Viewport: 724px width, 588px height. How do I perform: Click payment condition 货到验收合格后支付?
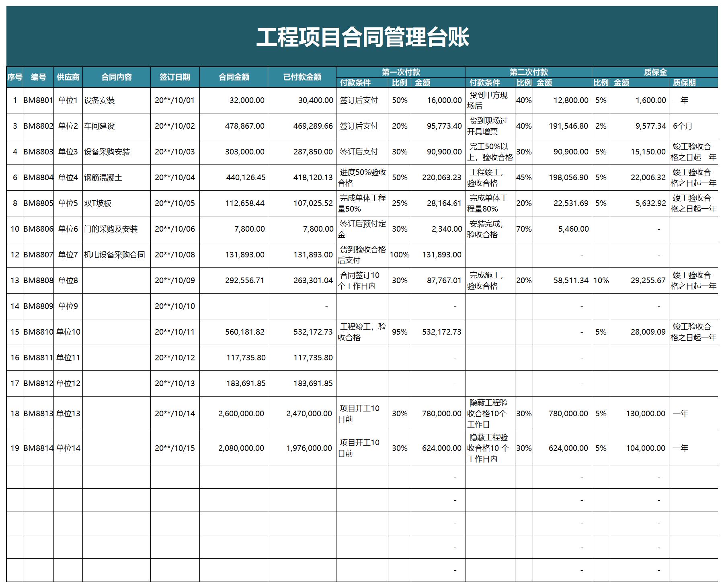[362, 255]
